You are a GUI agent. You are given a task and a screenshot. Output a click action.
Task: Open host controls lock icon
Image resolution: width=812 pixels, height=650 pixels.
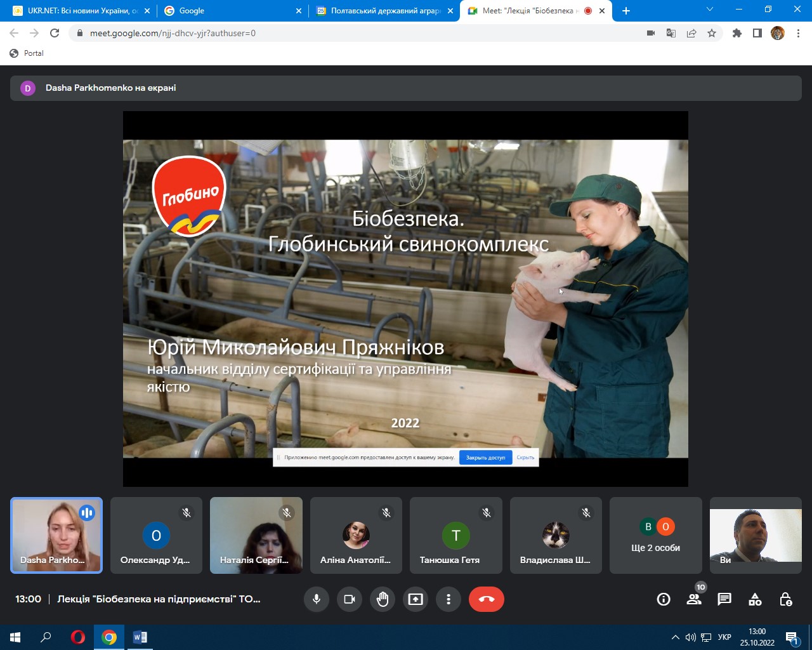(785, 599)
